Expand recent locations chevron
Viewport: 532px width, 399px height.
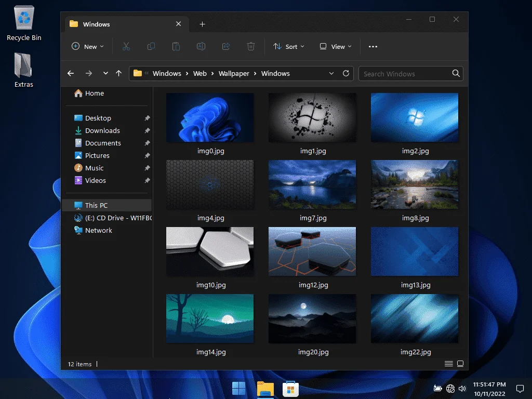click(105, 73)
